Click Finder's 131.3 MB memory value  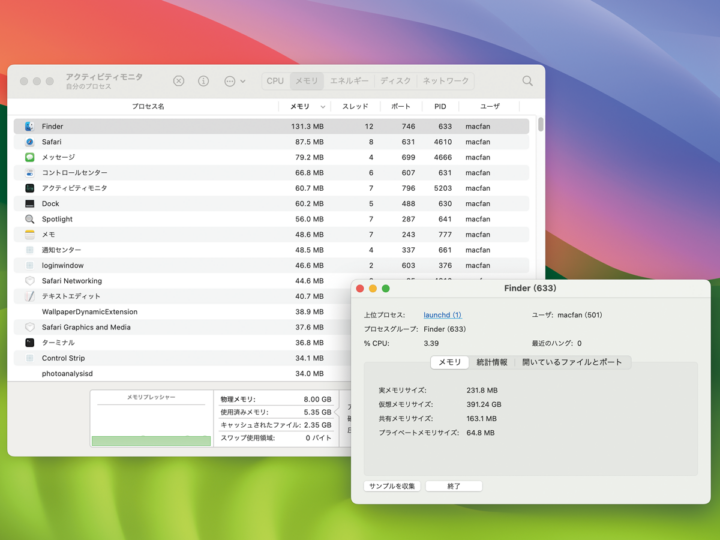point(307,126)
